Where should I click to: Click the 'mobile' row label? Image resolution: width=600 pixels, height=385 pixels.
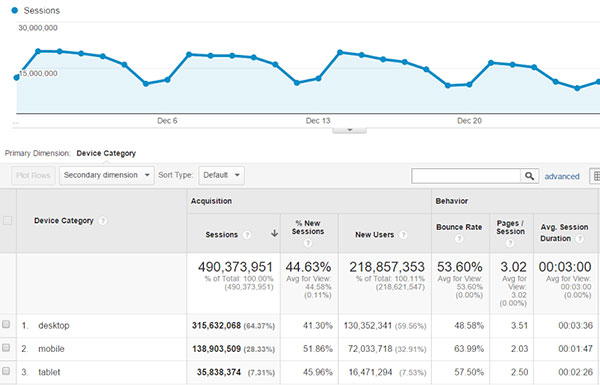click(x=51, y=349)
